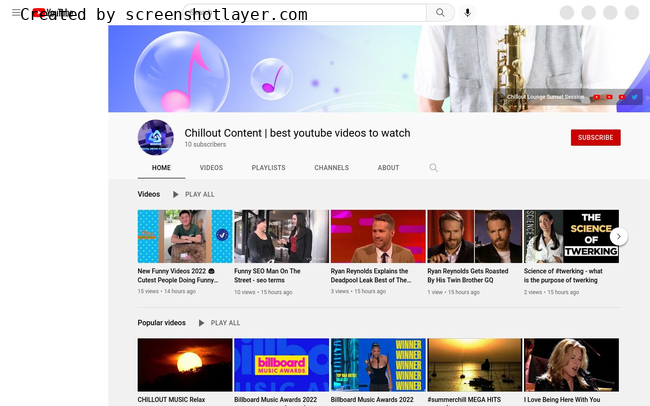Click the Popular videos heading
The width and height of the screenshot is (650, 406).
(161, 323)
